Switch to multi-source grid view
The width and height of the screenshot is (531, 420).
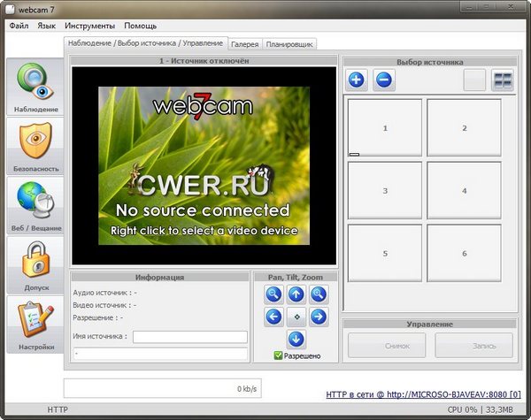[503, 80]
